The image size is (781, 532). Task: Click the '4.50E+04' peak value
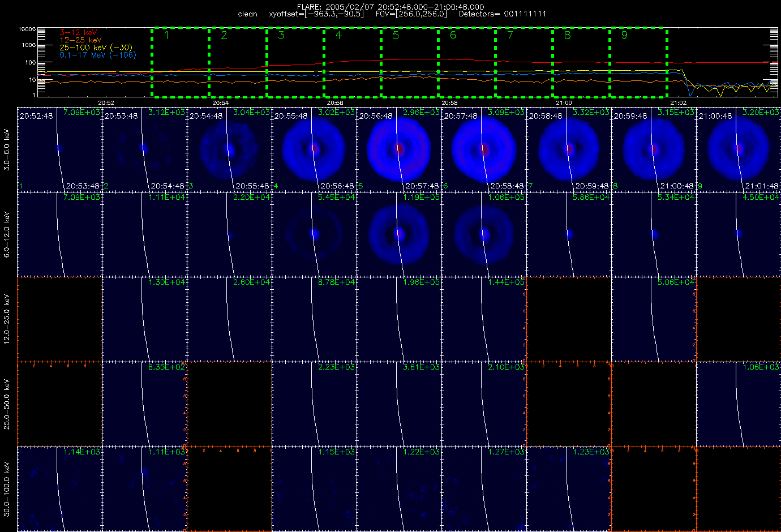(761, 197)
